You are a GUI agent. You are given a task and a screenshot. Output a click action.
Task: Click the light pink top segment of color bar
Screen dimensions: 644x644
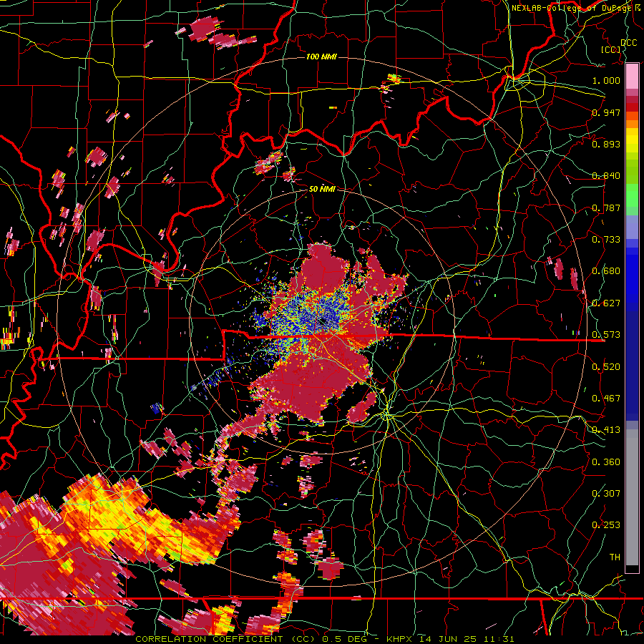(x=632, y=76)
